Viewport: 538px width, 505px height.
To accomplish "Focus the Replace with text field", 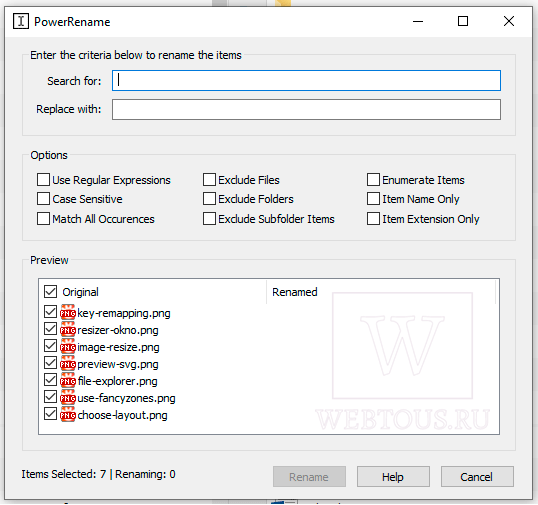I will (x=306, y=109).
